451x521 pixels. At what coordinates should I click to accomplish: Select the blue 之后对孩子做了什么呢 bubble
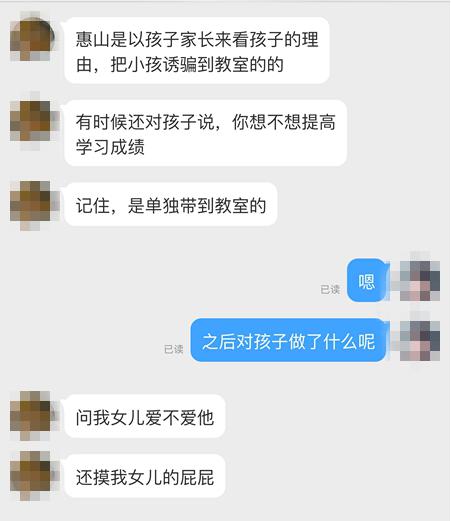pyautogui.click(x=288, y=340)
